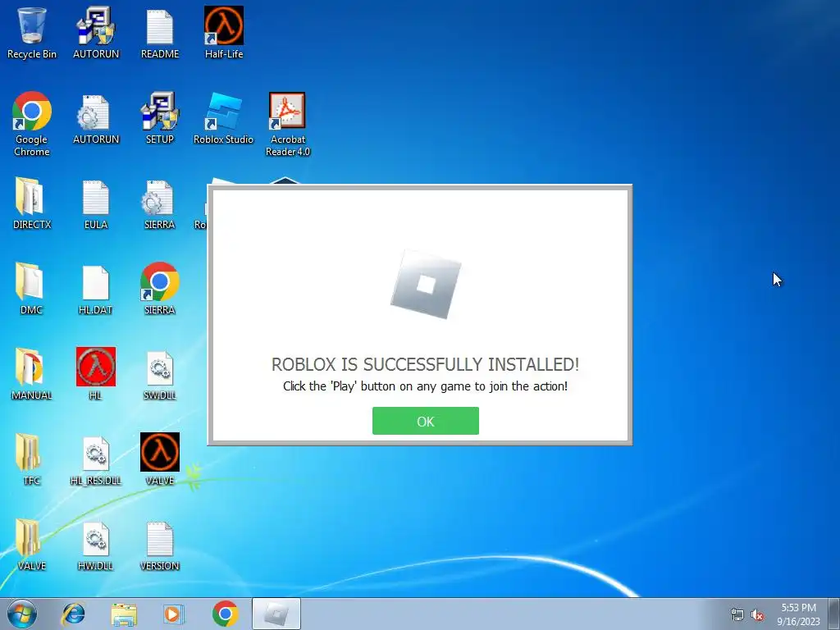The image size is (840, 630).
Task: Click the Roblox installer taskbar button
Action: pos(276,614)
